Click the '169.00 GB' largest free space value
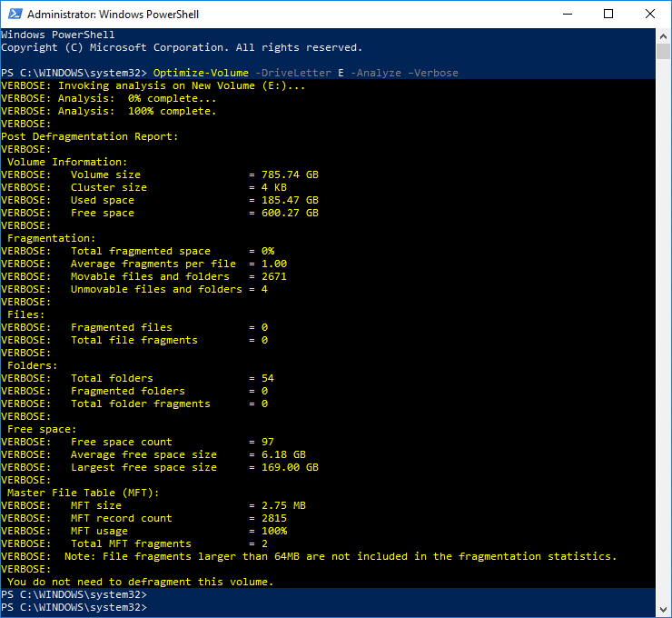The width and height of the screenshot is (672, 618). click(x=291, y=467)
